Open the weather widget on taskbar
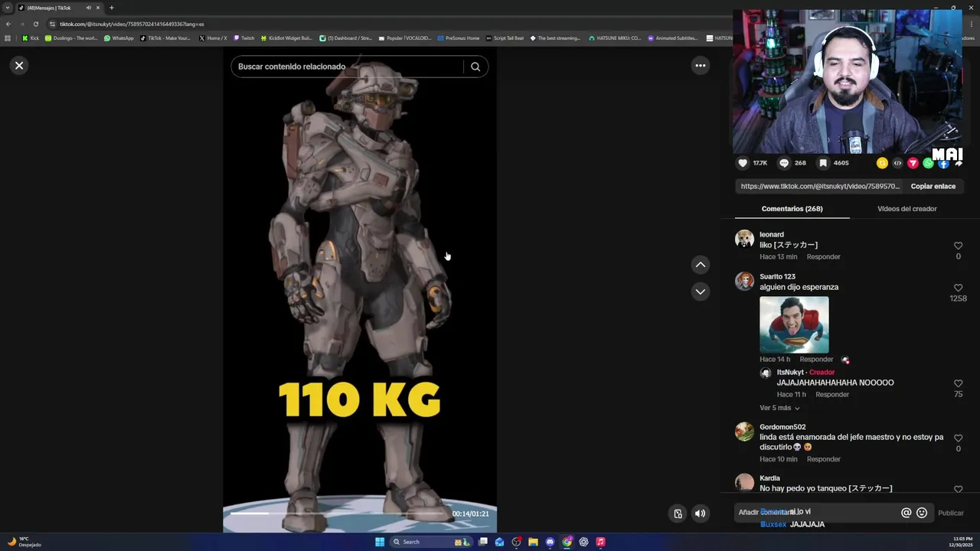Screen dimensions: 980x551 point(23,542)
